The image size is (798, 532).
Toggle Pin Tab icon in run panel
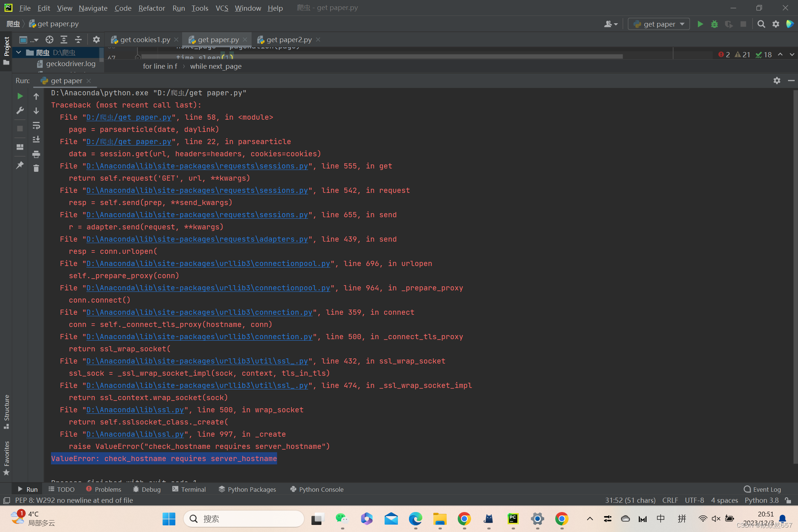tap(20, 165)
